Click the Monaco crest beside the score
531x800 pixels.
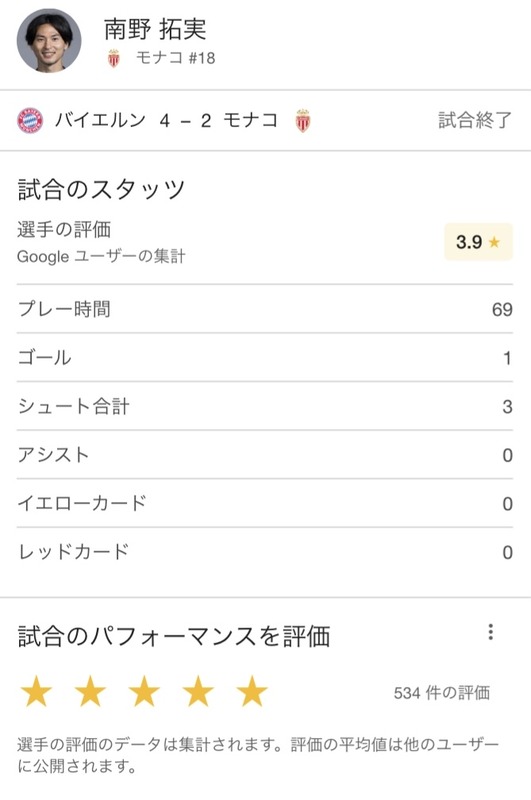coord(303,121)
